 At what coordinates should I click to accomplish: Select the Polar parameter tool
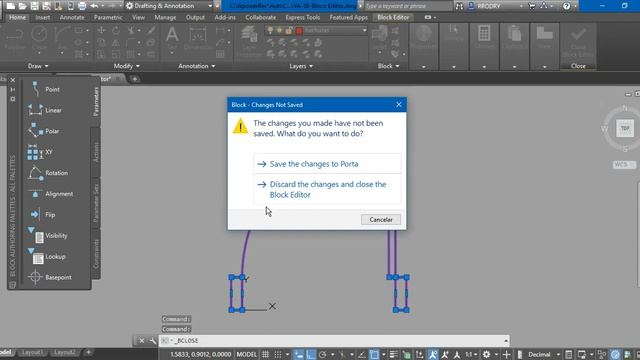44,131
